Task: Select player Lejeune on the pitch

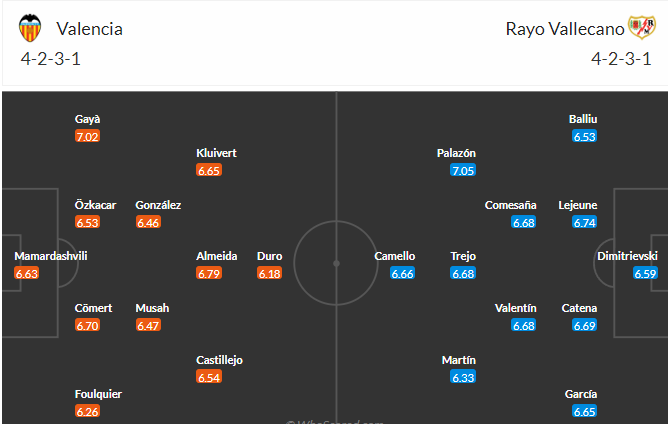Action: [578, 205]
